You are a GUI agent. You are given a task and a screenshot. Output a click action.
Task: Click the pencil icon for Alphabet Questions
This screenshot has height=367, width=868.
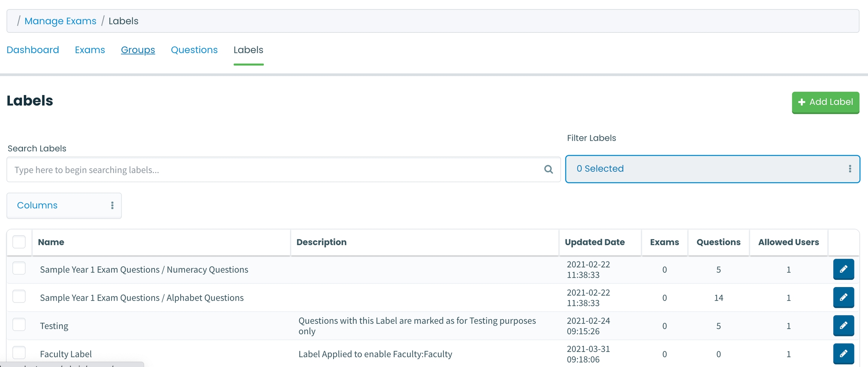[x=843, y=297]
